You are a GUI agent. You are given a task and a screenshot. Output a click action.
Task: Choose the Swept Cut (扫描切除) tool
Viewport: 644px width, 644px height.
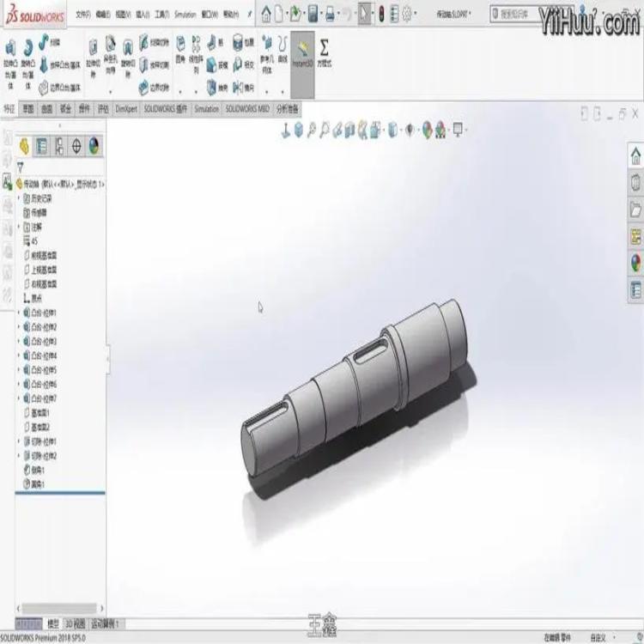(x=154, y=42)
